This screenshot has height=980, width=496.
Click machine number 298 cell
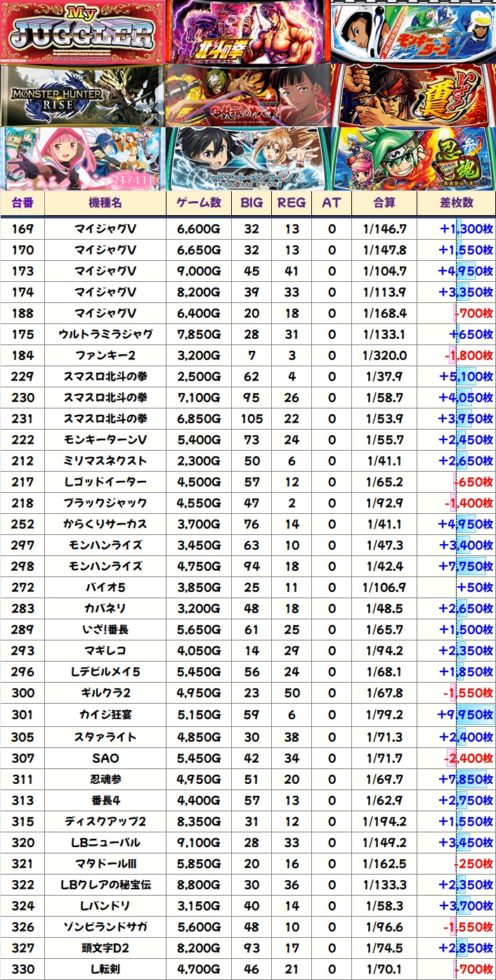pos(22,566)
